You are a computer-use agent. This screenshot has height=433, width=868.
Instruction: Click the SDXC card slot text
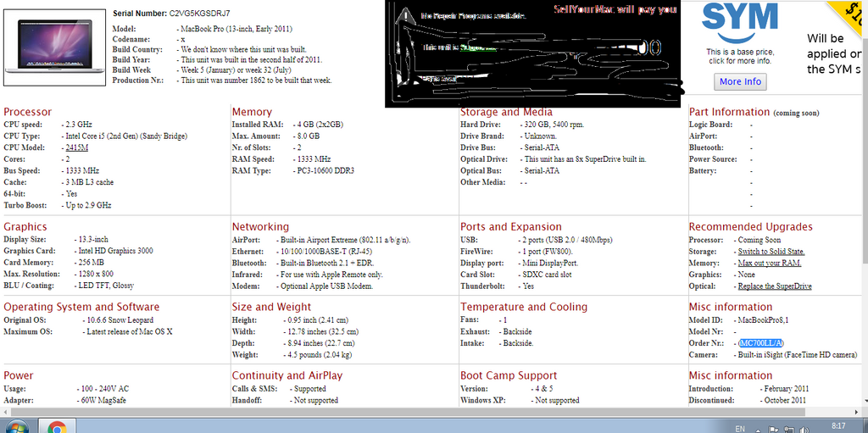click(x=548, y=275)
